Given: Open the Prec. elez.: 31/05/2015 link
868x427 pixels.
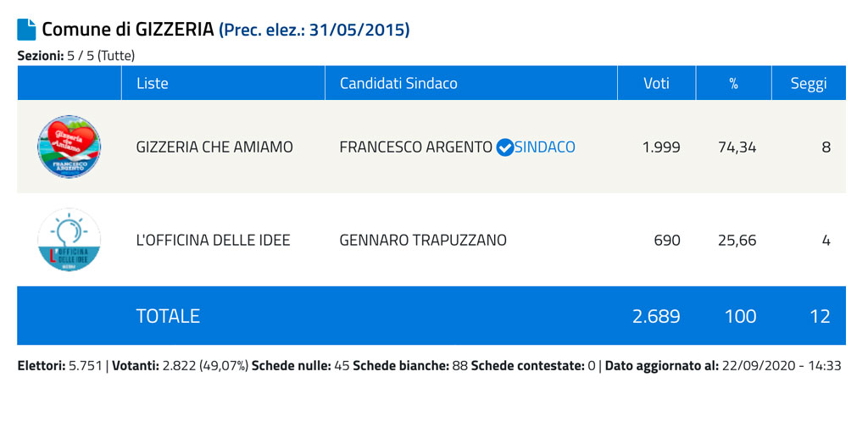Looking at the screenshot, I should click(x=314, y=30).
